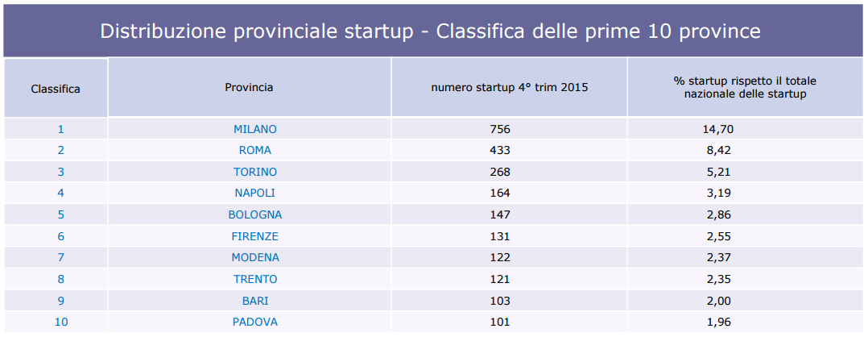Select the Provincia column header

(x=249, y=87)
